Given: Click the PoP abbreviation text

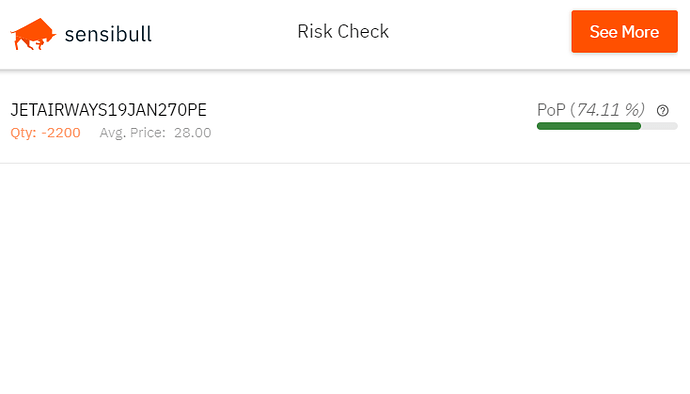Looking at the screenshot, I should point(551,110).
